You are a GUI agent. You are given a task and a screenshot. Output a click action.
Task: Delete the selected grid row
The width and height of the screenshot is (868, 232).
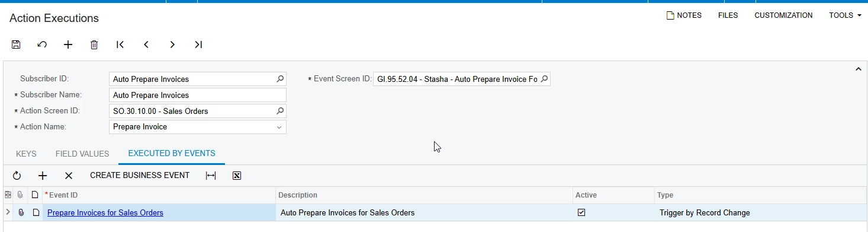(x=69, y=176)
